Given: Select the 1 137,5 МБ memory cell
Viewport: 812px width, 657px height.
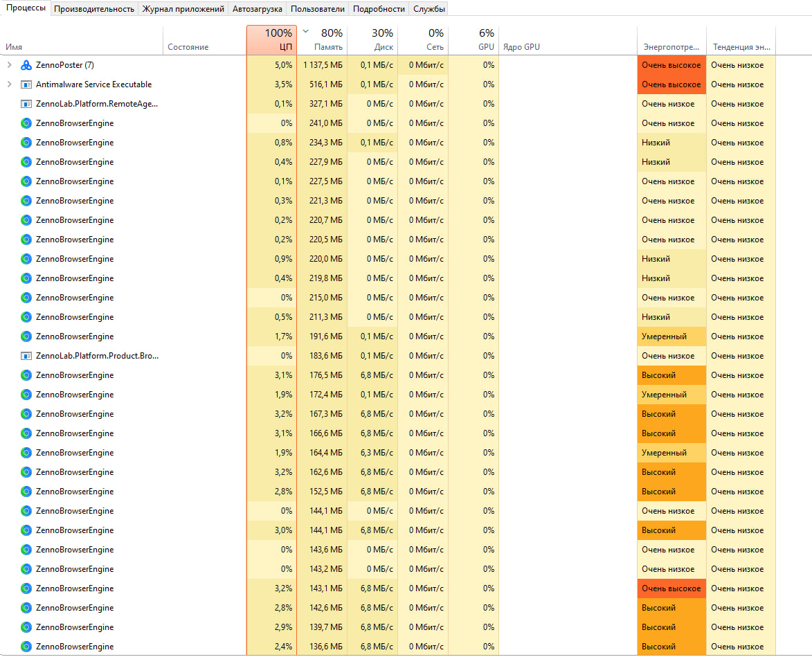Looking at the screenshot, I should (322, 65).
